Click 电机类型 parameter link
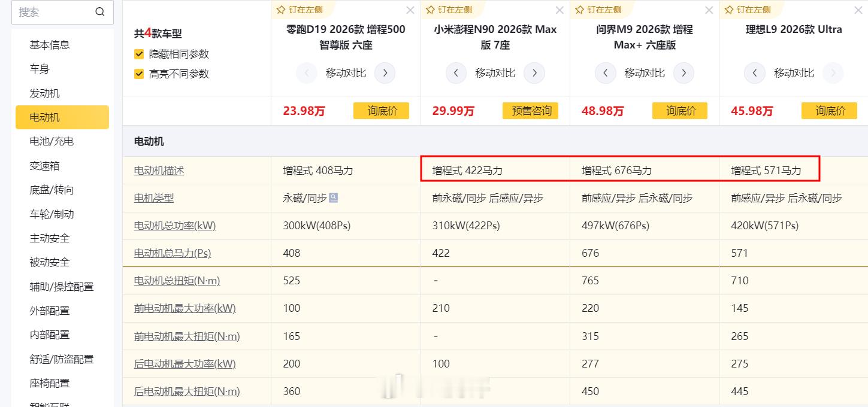 coord(154,198)
